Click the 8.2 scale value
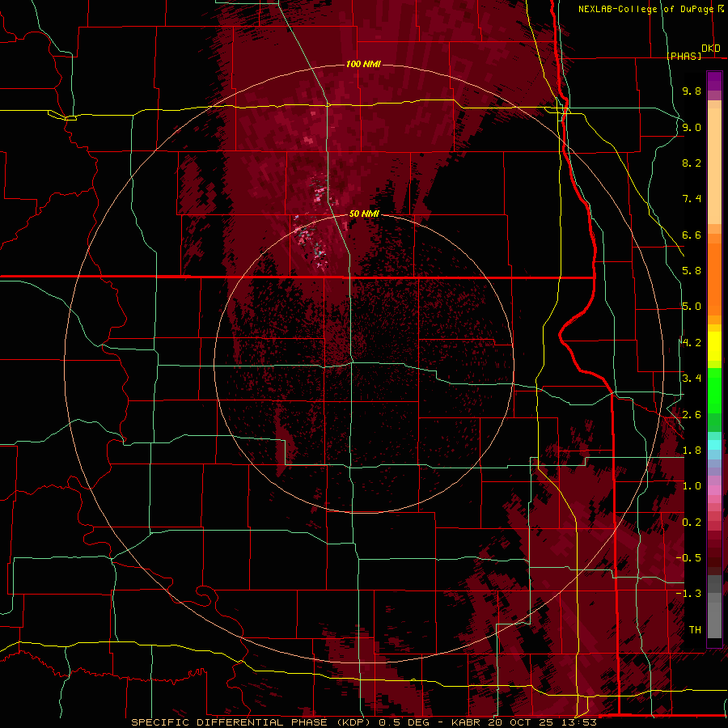728x728 pixels. coord(692,163)
